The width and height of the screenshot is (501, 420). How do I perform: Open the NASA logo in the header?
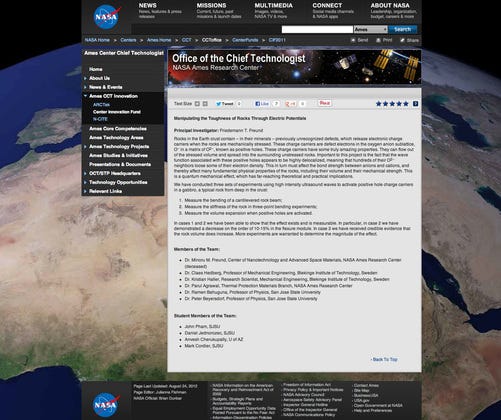pyautogui.click(x=107, y=17)
